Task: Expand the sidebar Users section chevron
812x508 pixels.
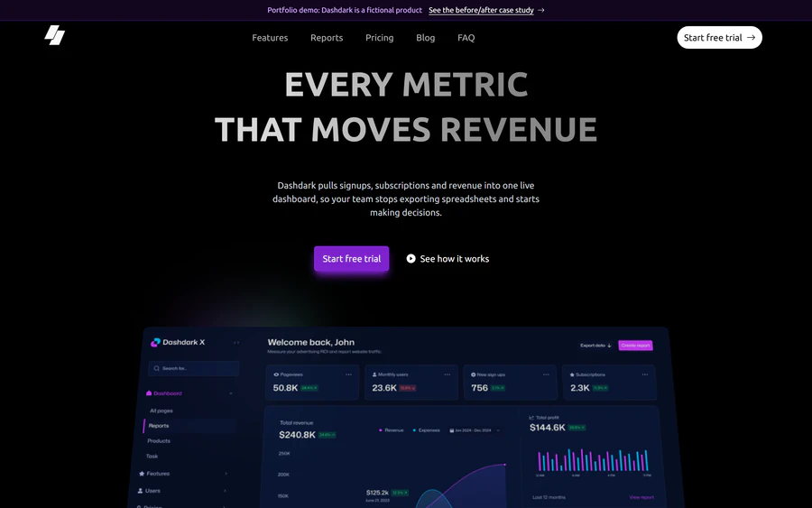Action: pyautogui.click(x=225, y=490)
